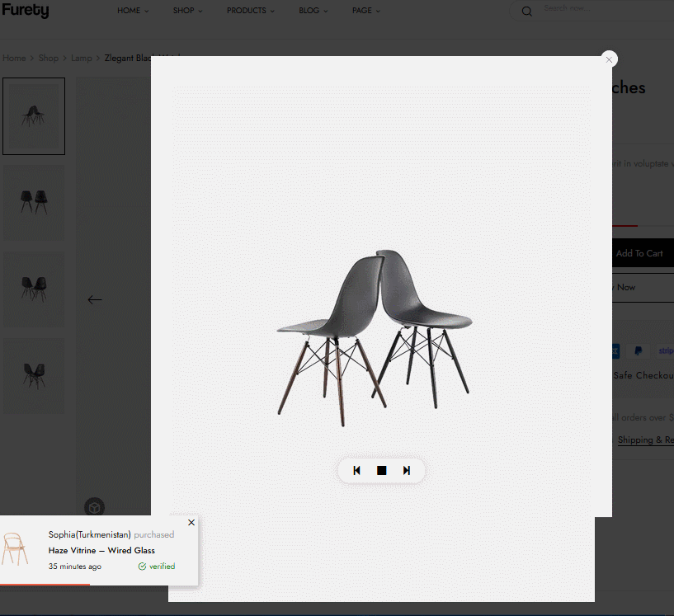This screenshot has width=674, height=616.
Task: Click the verified badge in notification
Action: [157, 567]
